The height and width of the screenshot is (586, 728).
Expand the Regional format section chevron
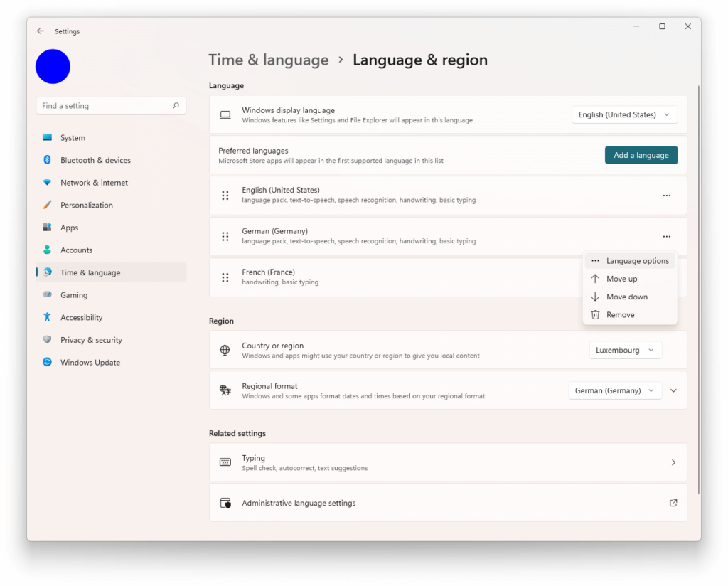(674, 390)
